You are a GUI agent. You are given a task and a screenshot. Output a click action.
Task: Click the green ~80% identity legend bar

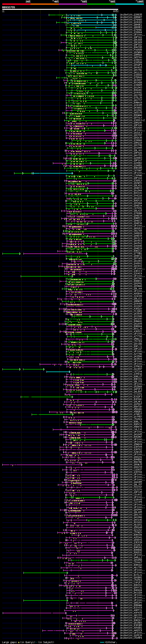coord(101,4)
